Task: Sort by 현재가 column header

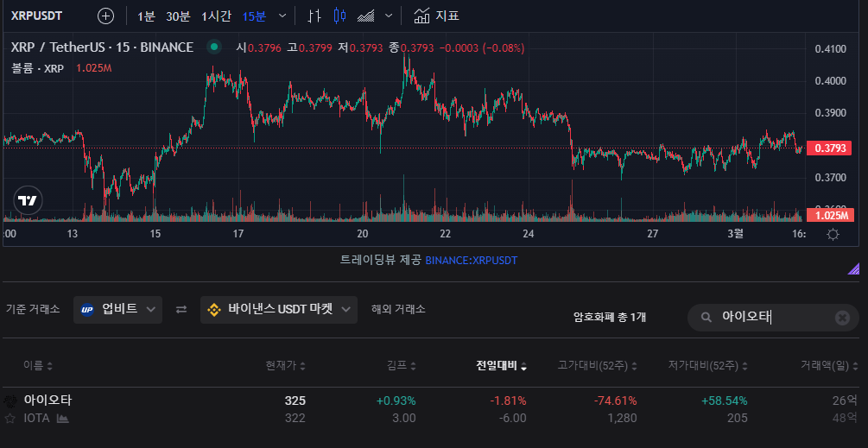Action: point(285,366)
